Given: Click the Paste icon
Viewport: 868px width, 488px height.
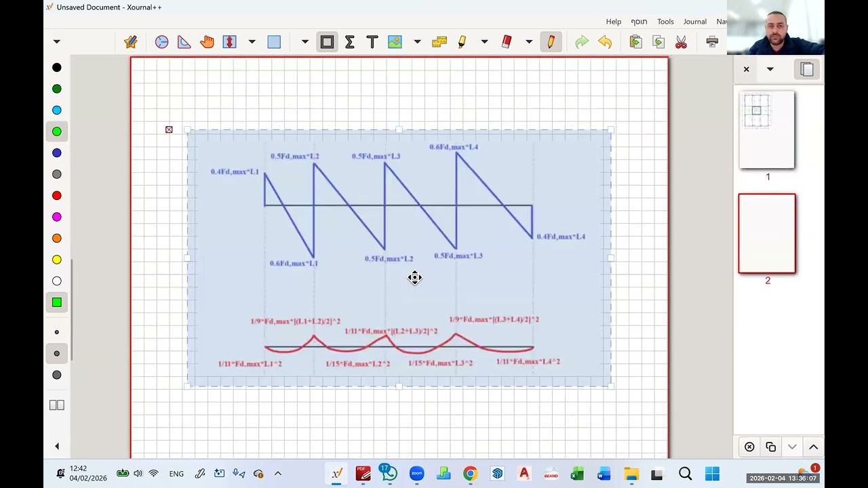Looking at the screenshot, I should tap(635, 42).
